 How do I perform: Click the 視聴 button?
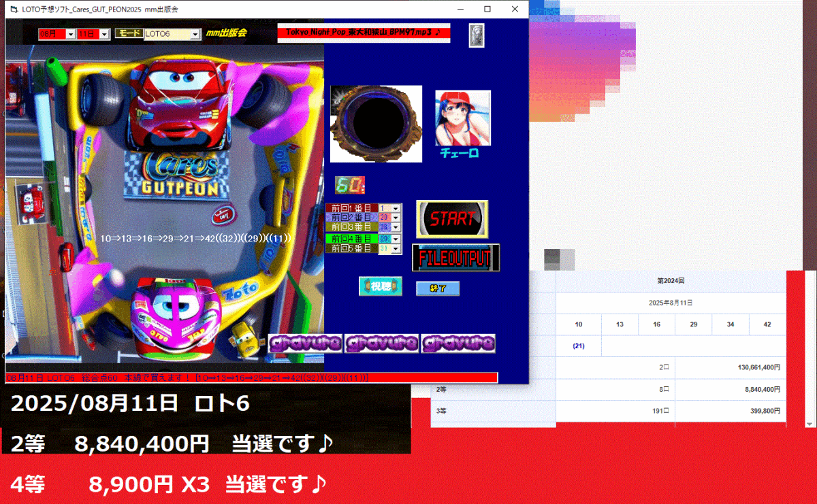(x=381, y=286)
